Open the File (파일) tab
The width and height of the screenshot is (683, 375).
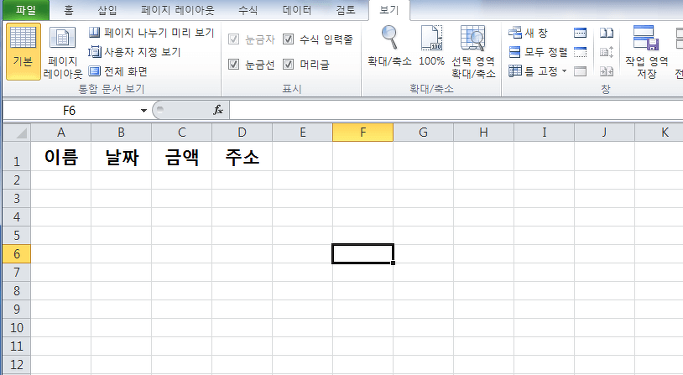pyautogui.click(x=26, y=10)
